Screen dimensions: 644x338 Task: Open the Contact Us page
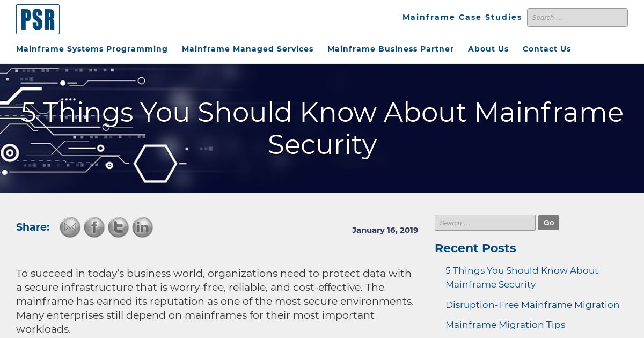(x=547, y=49)
